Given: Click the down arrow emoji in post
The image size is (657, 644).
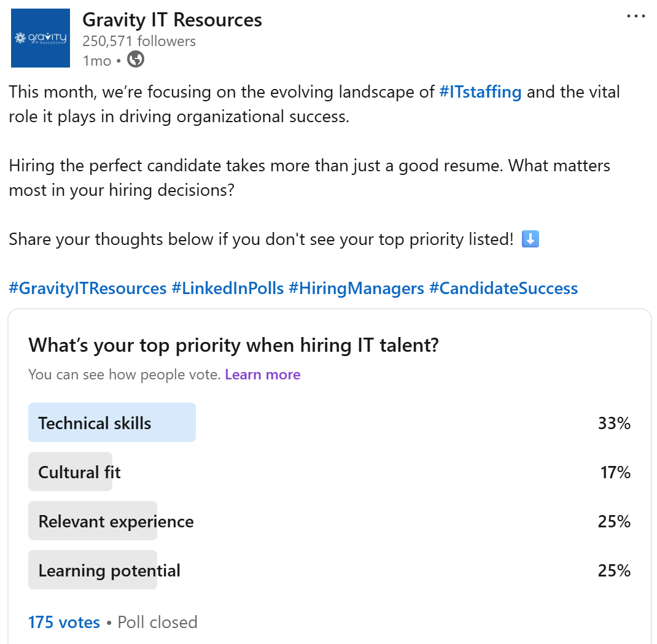Looking at the screenshot, I should click(530, 239).
